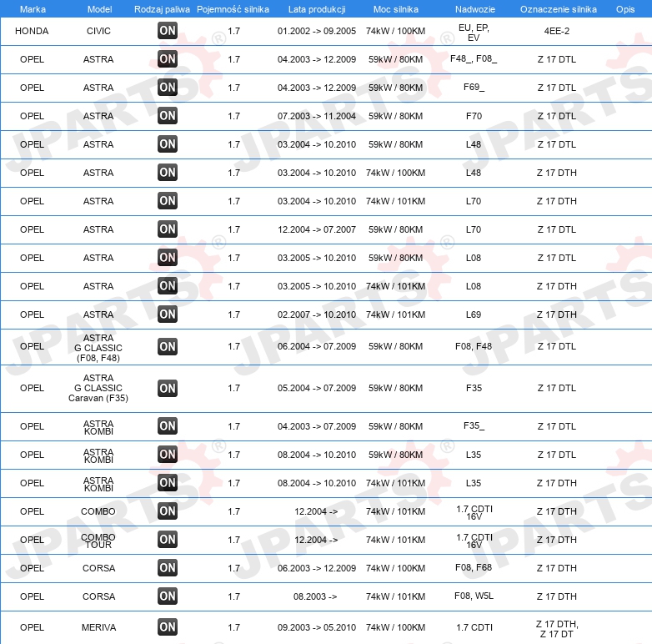Select model ASTRA G CLASSIC Caravan (F35)
The width and height of the screenshot is (652, 644).
coord(98,388)
